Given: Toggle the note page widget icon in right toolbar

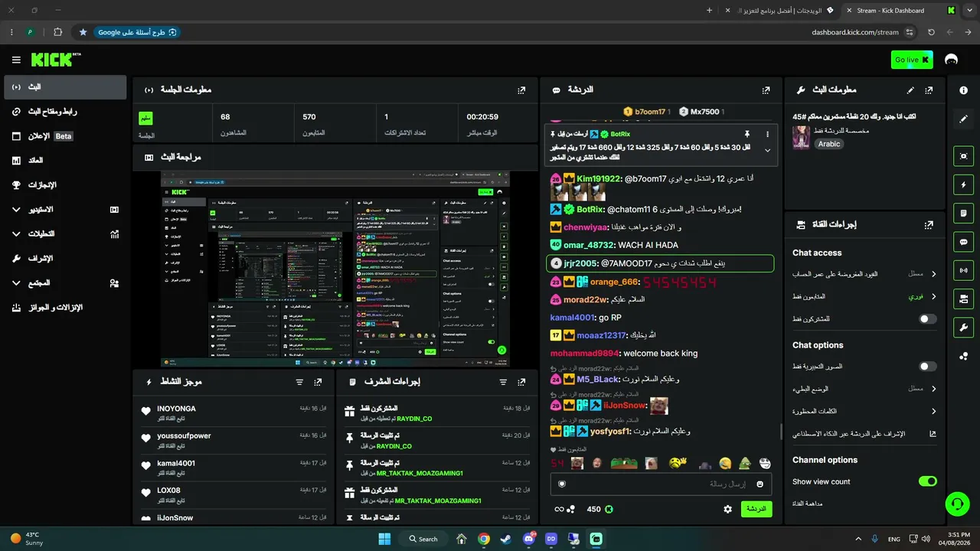Looking at the screenshot, I should (963, 213).
